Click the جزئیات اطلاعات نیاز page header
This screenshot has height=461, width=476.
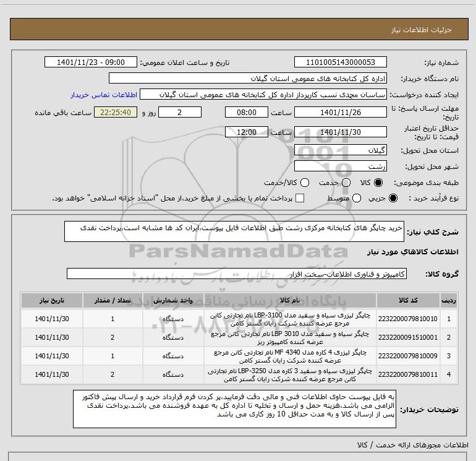421,30
